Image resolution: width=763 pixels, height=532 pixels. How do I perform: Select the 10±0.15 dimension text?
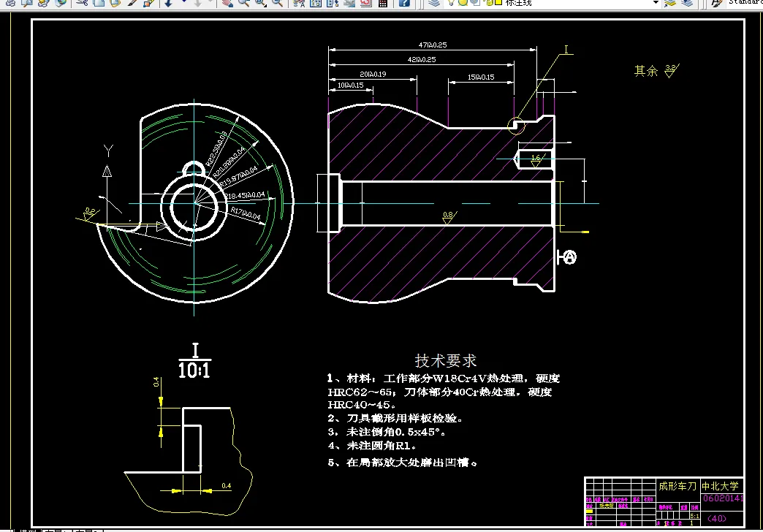click(x=350, y=85)
